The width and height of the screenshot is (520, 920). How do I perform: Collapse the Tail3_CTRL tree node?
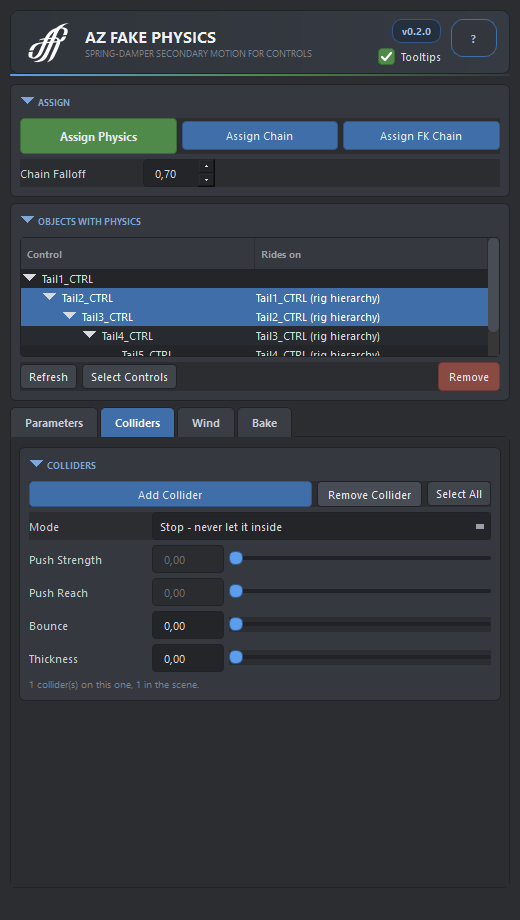69,316
